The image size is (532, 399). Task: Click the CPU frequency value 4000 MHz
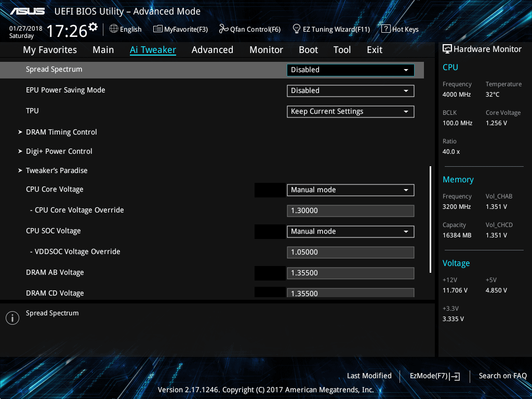[457, 95]
